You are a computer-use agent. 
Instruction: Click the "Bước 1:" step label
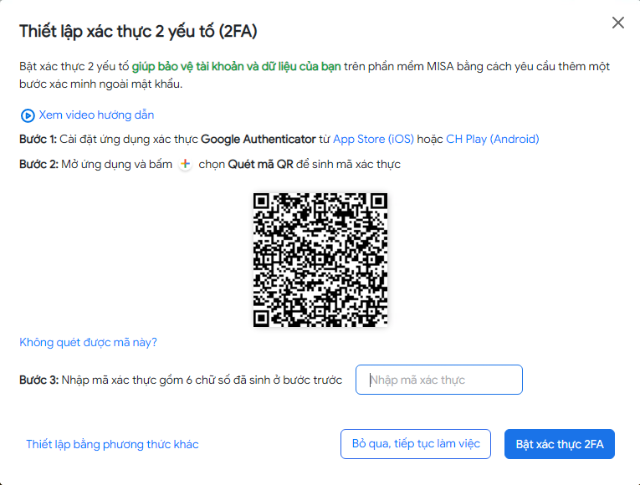point(38,139)
